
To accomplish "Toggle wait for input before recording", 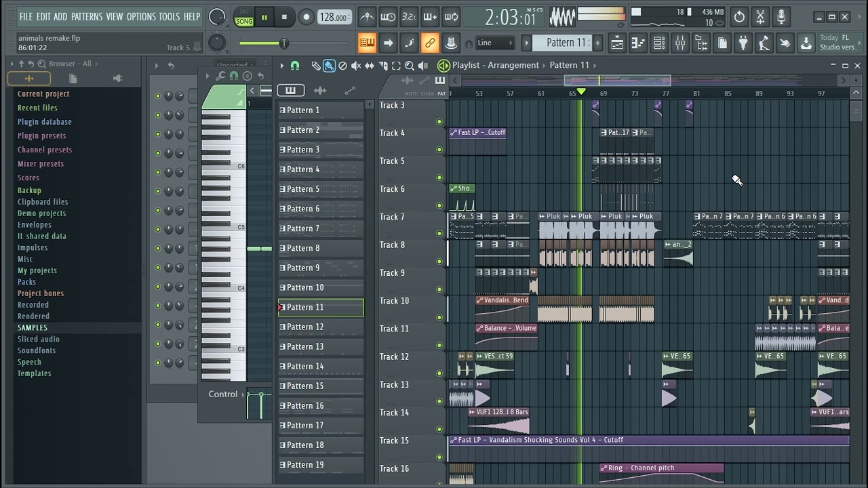I will [388, 17].
